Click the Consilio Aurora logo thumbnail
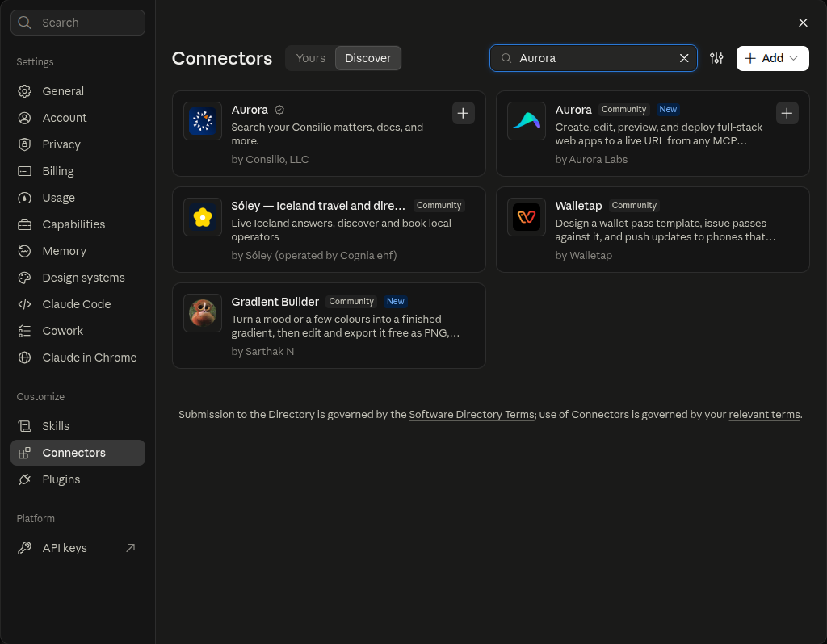827x644 pixels. (203, 121)
